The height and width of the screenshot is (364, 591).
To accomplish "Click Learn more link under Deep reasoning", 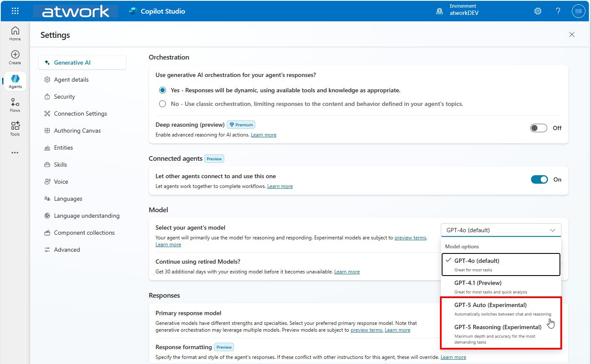I will 263,135.
